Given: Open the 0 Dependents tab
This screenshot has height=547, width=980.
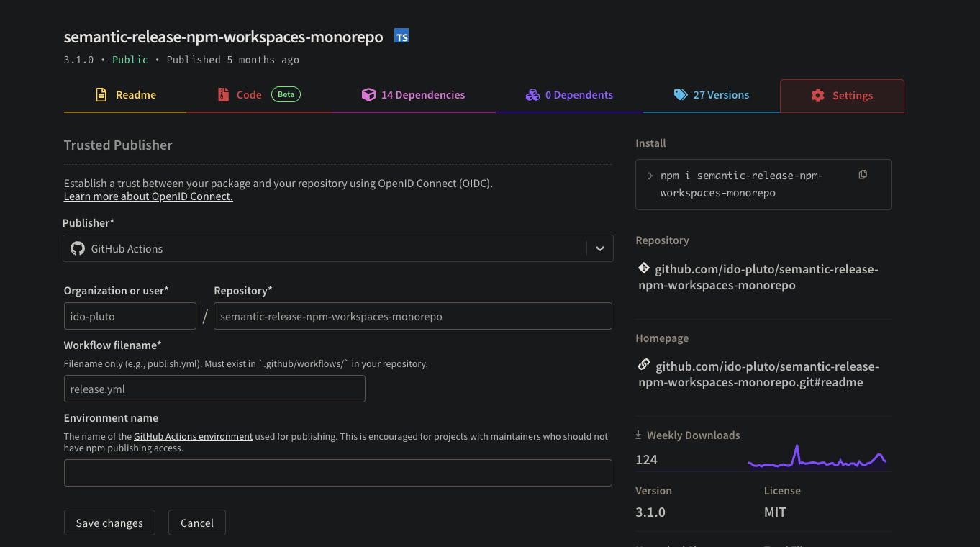Looking at the screenshot, I should (569, 95).
